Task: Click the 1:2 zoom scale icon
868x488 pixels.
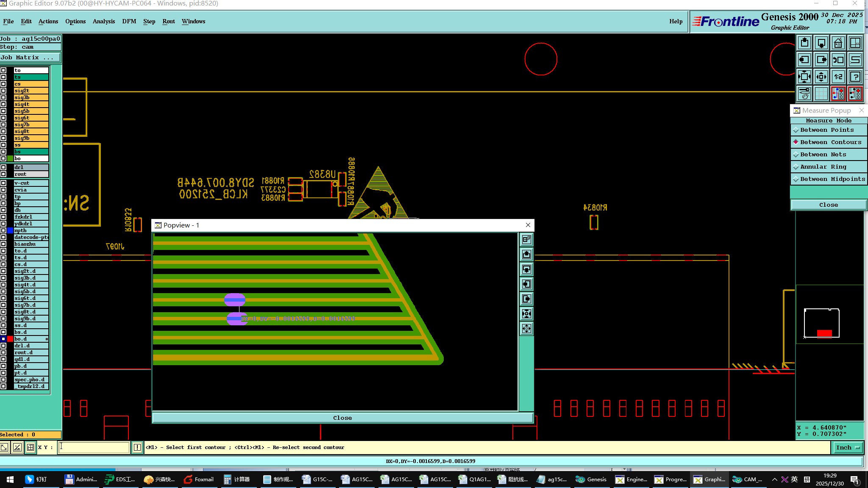Action: (838, 77)
